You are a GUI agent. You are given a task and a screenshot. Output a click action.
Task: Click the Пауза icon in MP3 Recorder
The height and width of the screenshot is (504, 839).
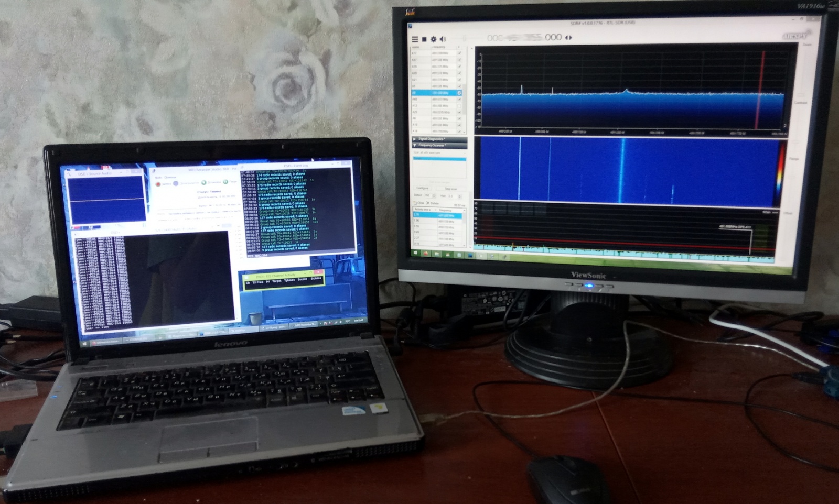[226, 182]
